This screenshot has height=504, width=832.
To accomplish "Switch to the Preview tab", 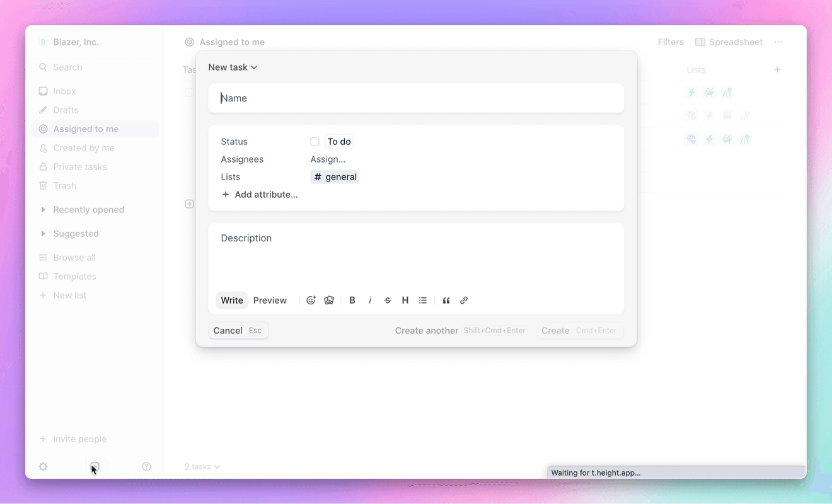I will [270, 300].
